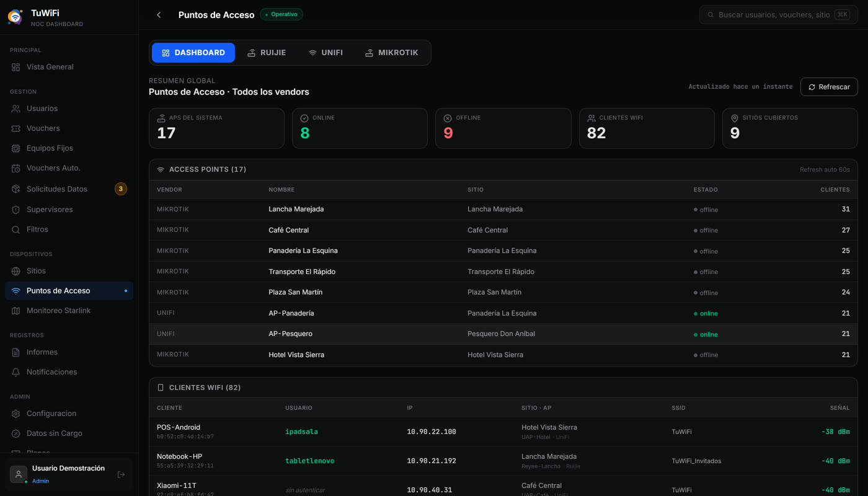
Task: Click the Hotel Vista Sierra name cell
Action: (x=296, y=355)
